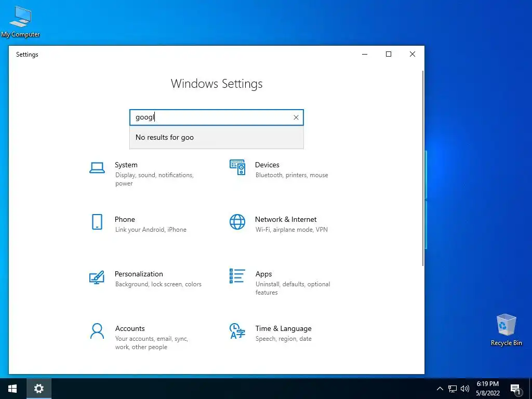Image resolution: width=532 pixels, height=399 pixels.
Task: Open the Accounts settings label
Action: 130,328
